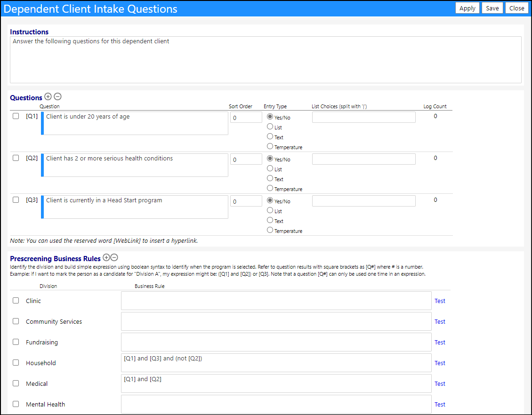Image resolution: width=532 pixels, height=415 pixels.
Task: Click the Apply button
Action: click(467, 8)
